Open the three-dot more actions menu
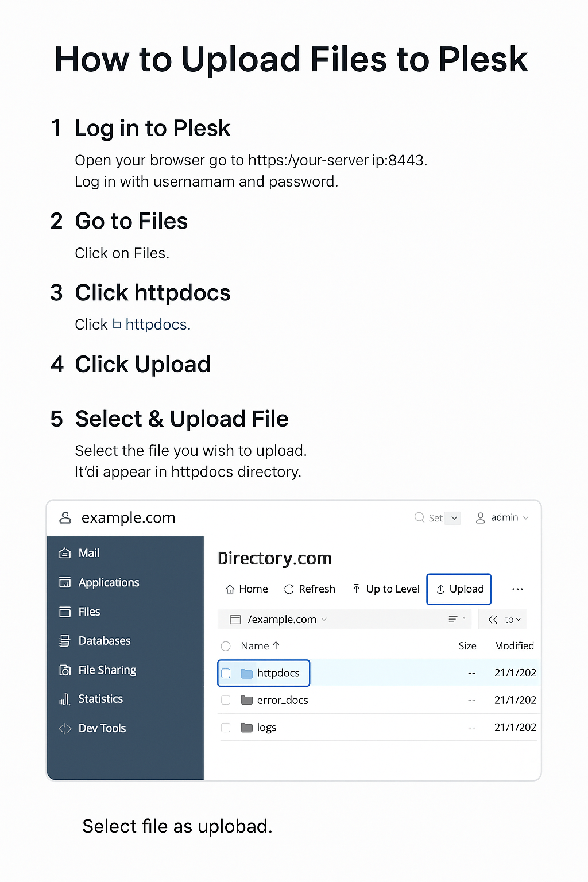The height and width of the screenshot is (882, 588). (517, 589)
